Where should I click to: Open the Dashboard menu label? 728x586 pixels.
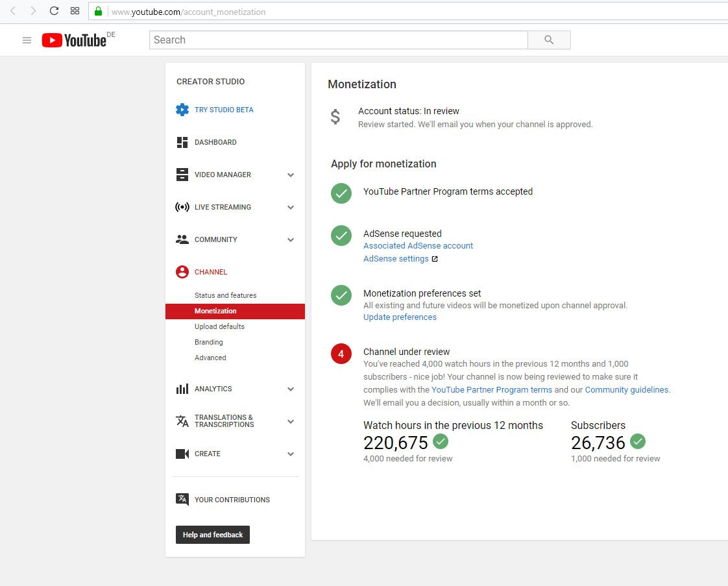215,142
